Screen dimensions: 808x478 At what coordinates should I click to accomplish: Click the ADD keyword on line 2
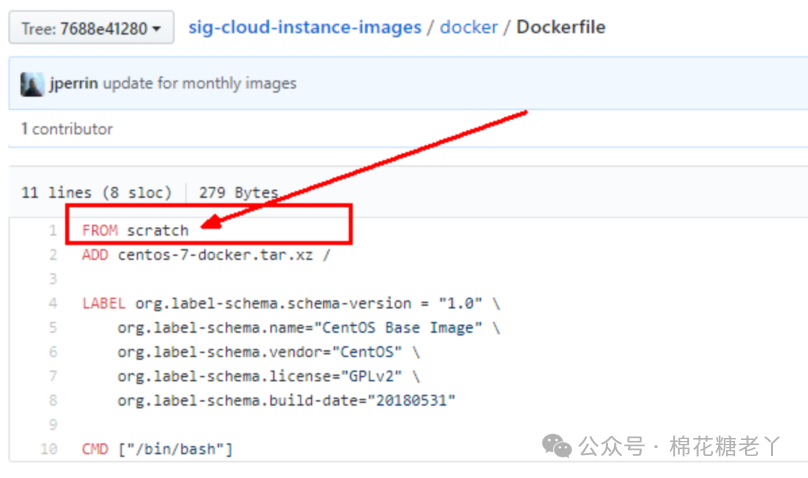(95, 254)
